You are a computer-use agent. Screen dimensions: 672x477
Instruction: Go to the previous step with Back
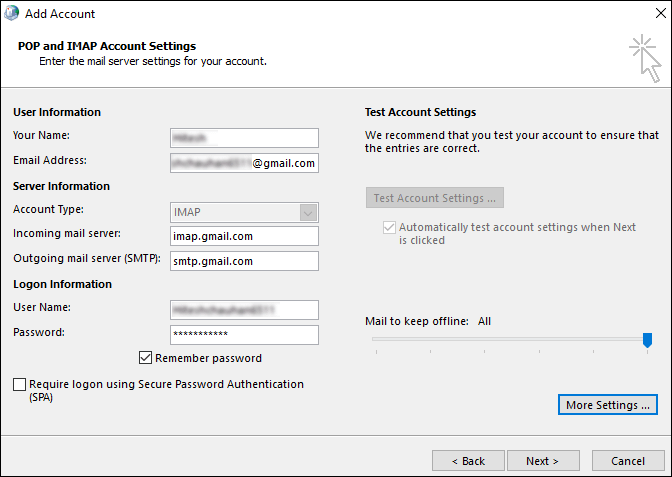click(x=468, y=461)
